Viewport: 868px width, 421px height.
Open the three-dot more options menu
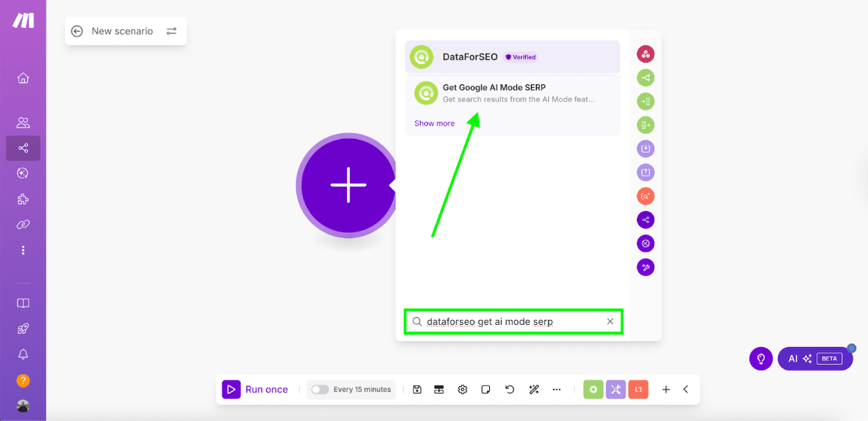tap(557, 389)
